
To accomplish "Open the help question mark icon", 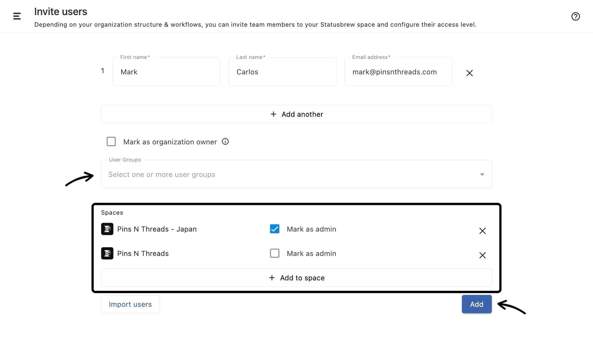I will [576, 16].
